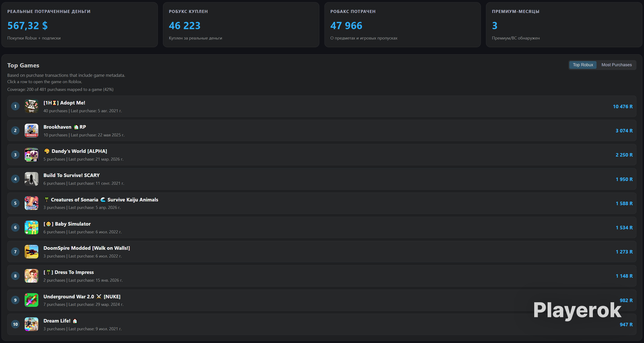644x343 pixels.
Task: Click the Top Games heading
Action: 23,66
